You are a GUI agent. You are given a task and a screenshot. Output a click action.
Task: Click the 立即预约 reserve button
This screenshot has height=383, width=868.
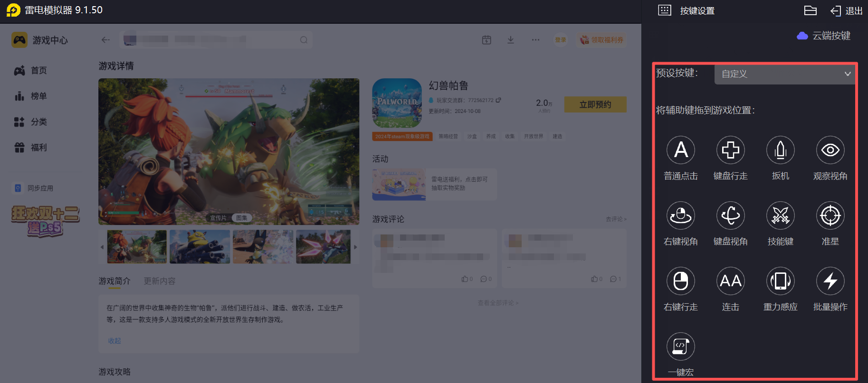[x=595, y=104]
